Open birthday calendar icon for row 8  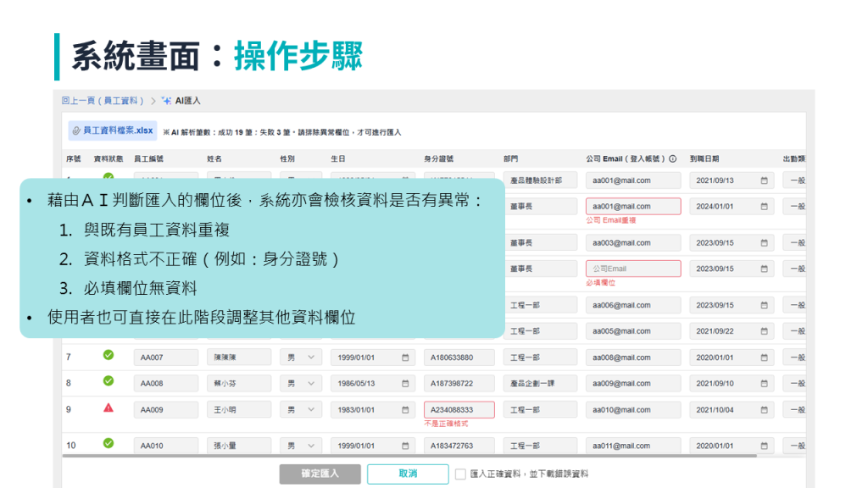(x=405, y=383)
